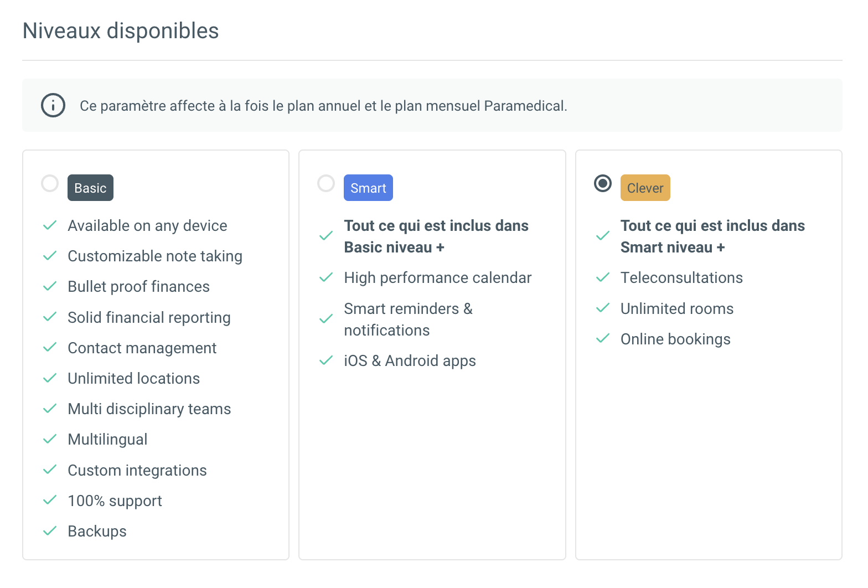Screen dimensions: 868x588
Task: Click the blue Smart badge label
Action: pos(368,188)
